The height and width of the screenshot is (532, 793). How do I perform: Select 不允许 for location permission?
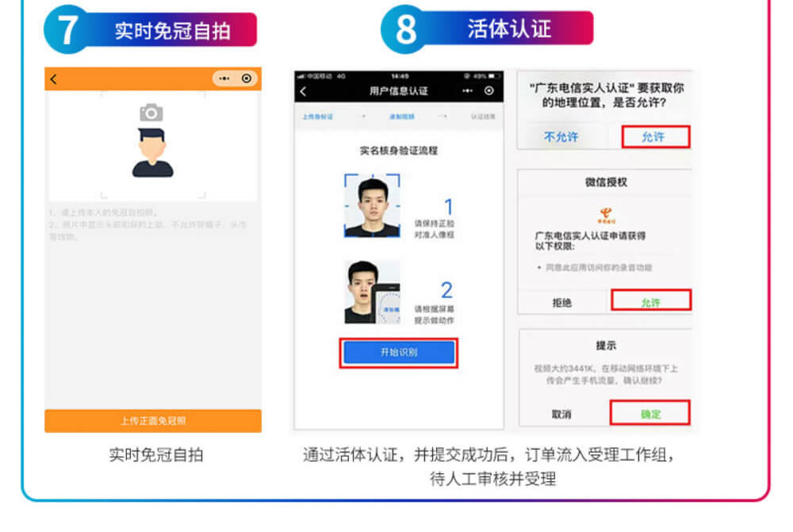click(561, 137)
